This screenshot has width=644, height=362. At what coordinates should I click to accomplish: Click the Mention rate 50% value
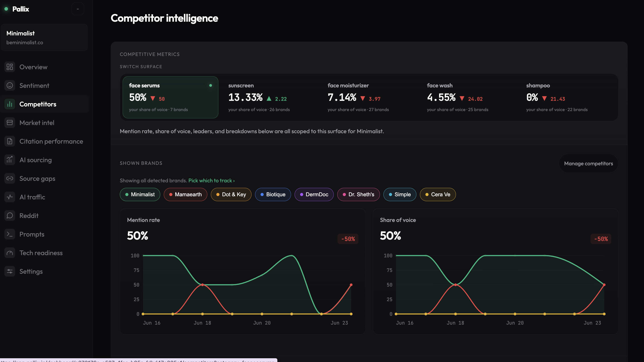(137, 236)
